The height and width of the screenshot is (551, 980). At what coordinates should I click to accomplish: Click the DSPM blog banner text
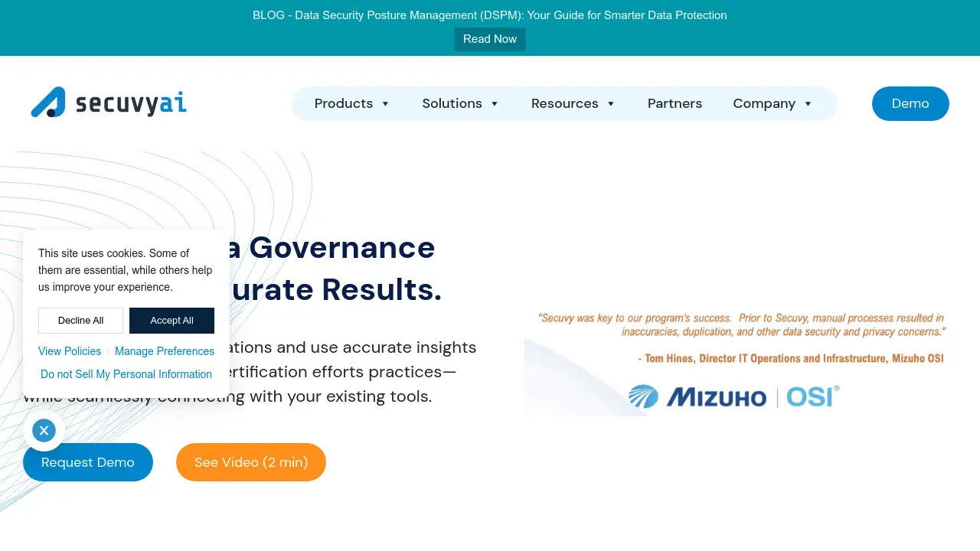490,15
